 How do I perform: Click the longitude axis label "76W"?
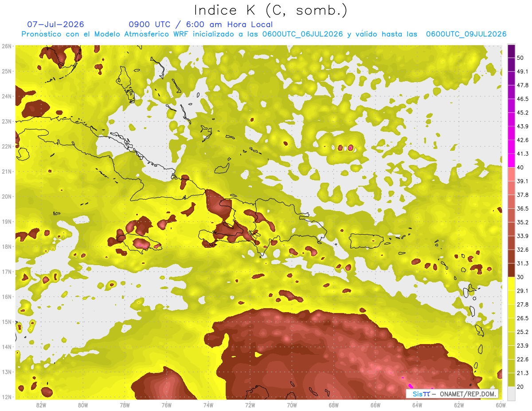click(x=167, y=405)
